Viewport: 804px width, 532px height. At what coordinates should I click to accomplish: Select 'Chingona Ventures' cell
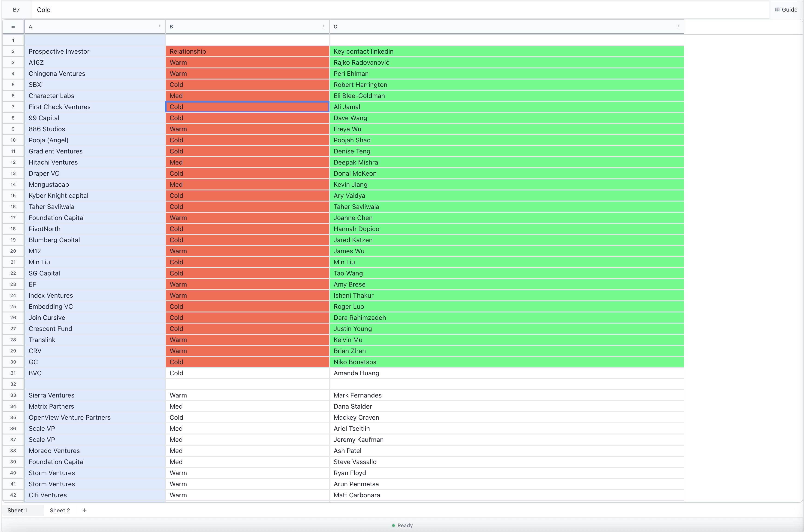click(x=95, y=74)
